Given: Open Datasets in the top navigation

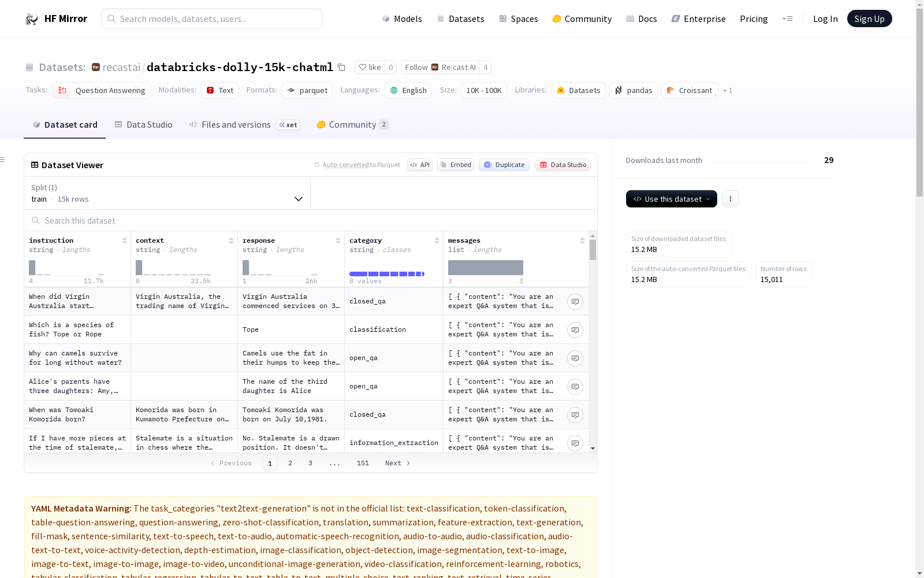Looking at the screenshot, I should tap(460, 19).
